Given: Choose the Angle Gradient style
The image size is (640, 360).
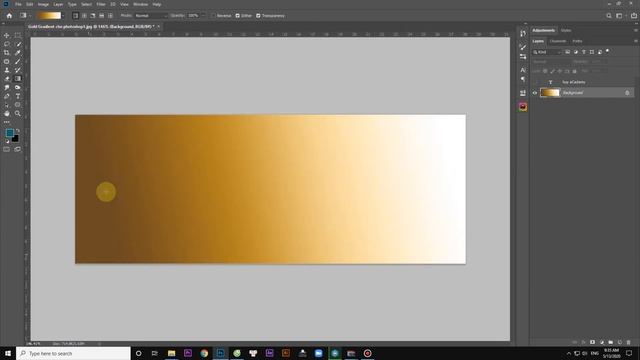Looking at the screenshot, I should 93,16.
